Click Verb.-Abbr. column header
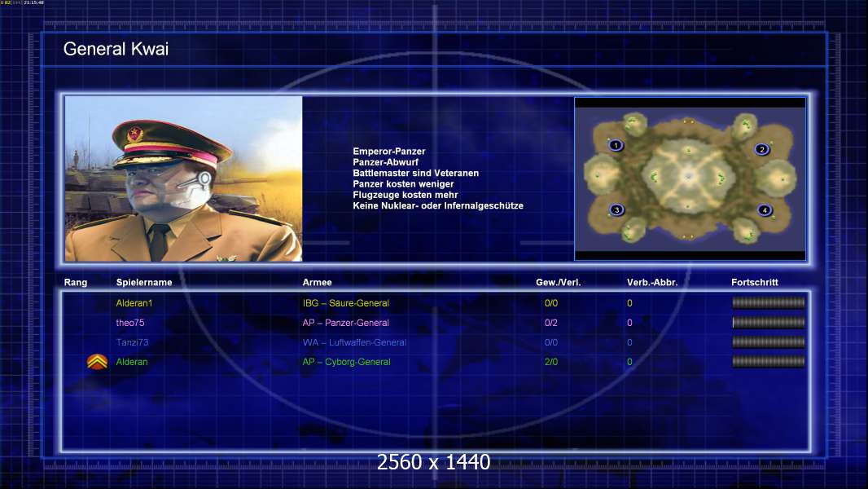 click(x=652, y=283)
